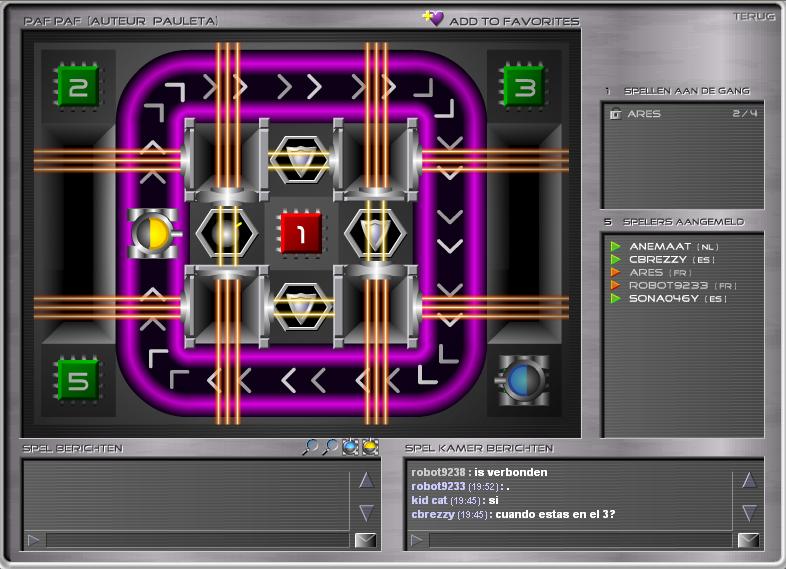Viewport: 786px width, 569px height.
Task: Select the red chip numbered 1
Action: pyautogui.click(x=301, y=233)
